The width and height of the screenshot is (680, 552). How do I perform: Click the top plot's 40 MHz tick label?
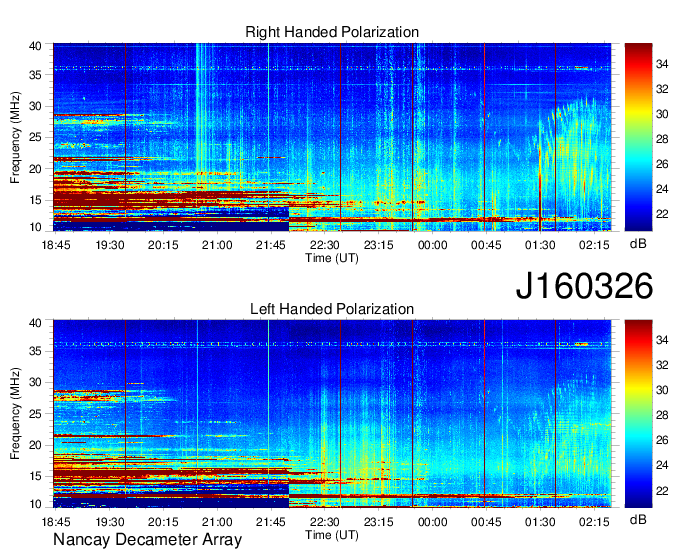point(35,46)
